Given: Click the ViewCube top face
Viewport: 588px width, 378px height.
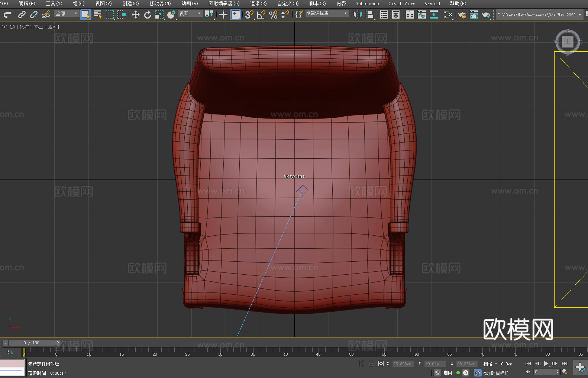Looking at the screenshot, I should tap(568, 42).
